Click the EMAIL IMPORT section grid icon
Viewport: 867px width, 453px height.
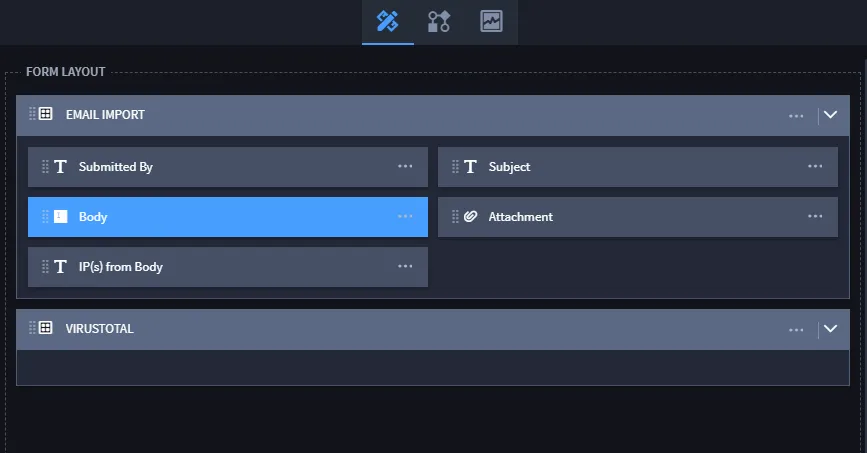click(x=46, y=114)
